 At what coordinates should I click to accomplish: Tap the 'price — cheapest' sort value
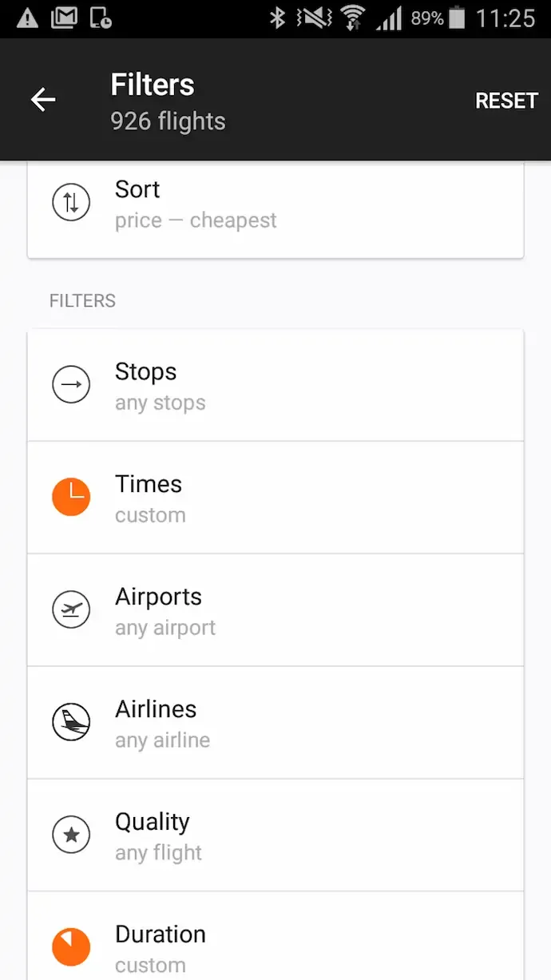click(x=196, y=220)
